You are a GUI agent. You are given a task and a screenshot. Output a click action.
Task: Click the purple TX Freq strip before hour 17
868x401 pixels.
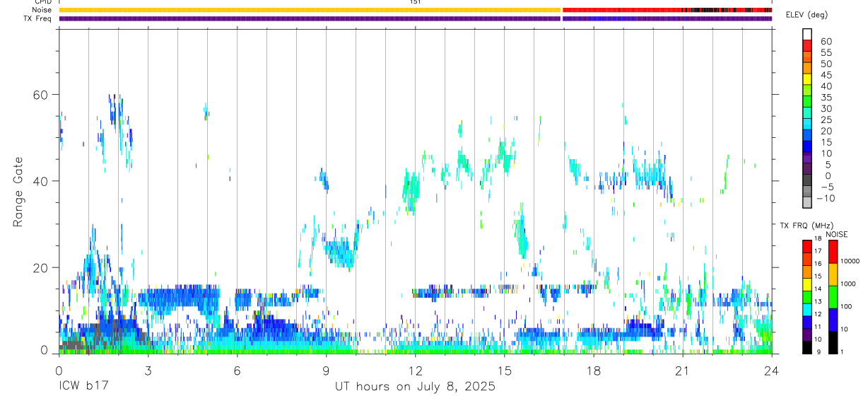tap(309, 18)
